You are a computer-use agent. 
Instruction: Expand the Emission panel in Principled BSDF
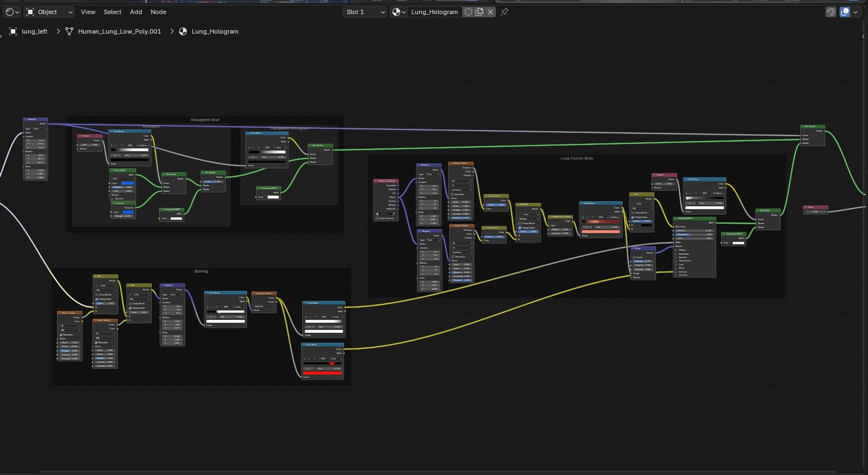[676, 272]
